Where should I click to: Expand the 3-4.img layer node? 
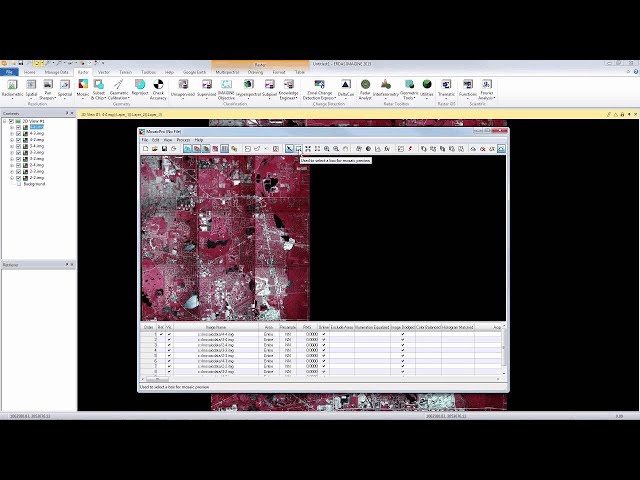12,146
